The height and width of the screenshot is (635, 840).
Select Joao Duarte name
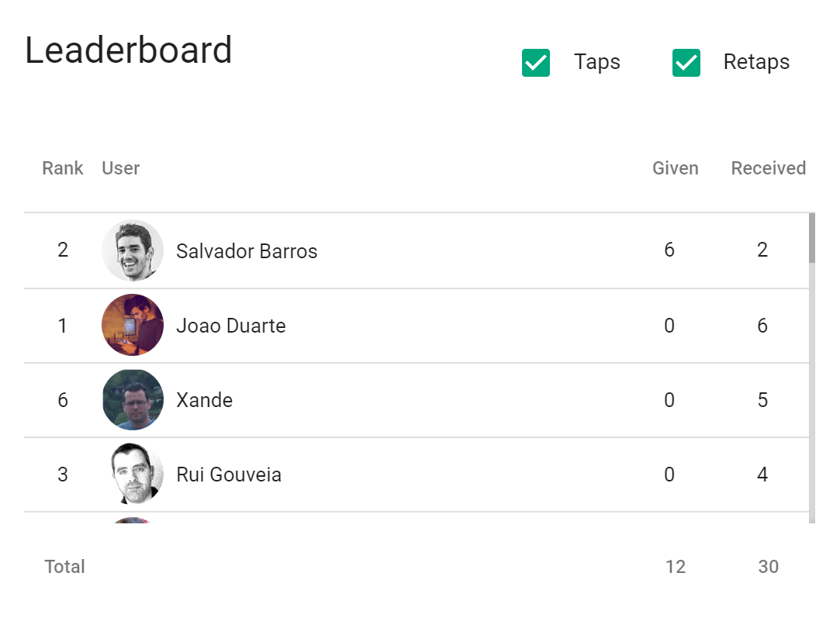coord(231,326)
